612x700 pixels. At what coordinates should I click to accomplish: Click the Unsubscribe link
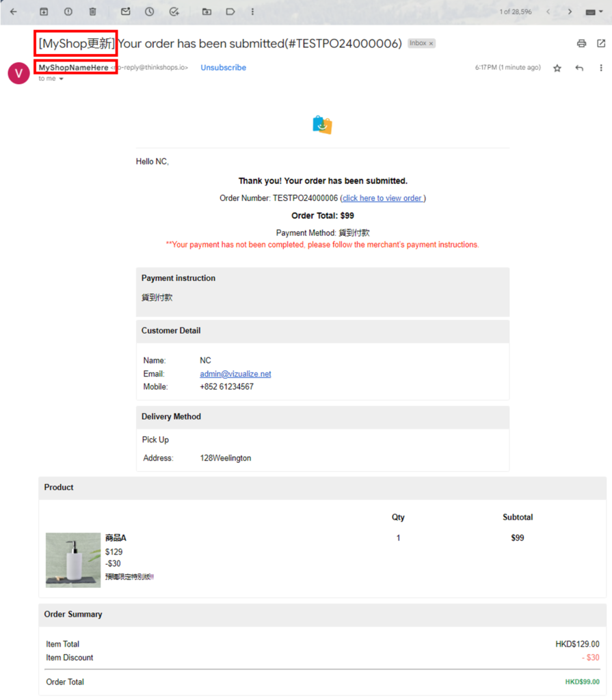point(223,68)
